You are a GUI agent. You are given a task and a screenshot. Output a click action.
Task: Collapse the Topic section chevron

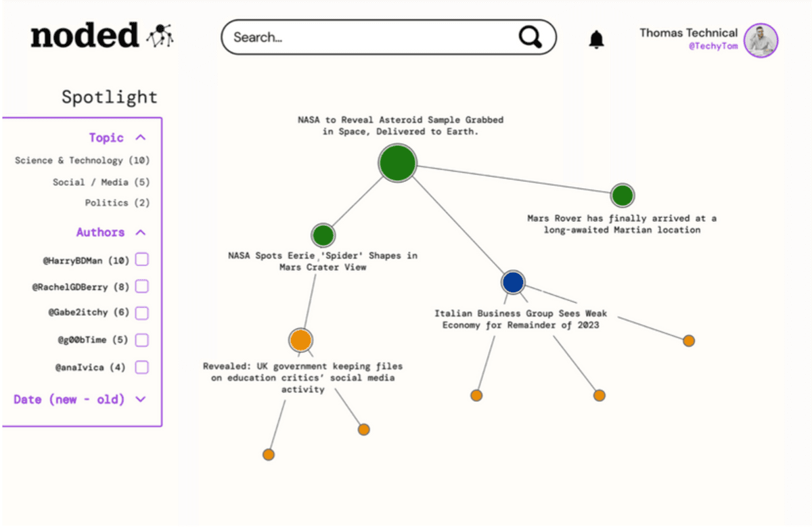tap(141, 137)
